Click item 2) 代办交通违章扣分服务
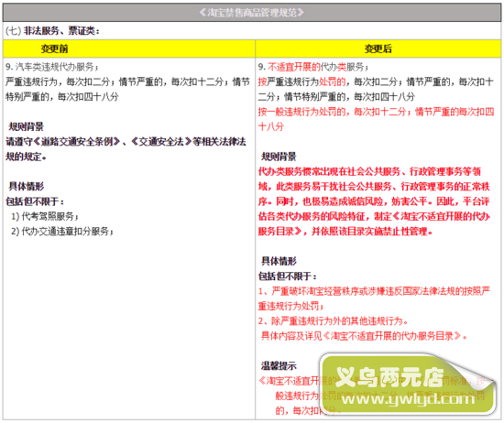The image size is (504, 423). (62, 232)
